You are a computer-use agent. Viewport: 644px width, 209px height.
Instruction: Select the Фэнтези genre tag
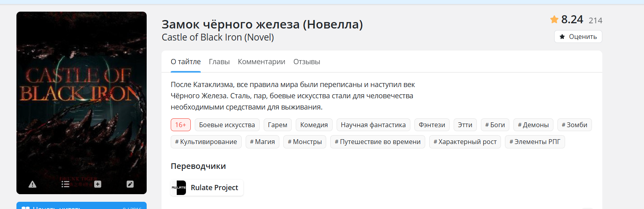(432, 125)
